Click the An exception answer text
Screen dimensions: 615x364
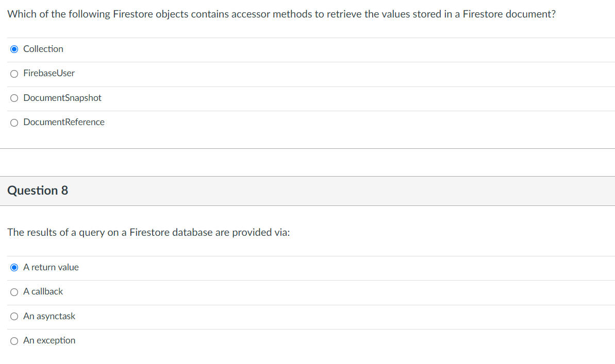49,340
